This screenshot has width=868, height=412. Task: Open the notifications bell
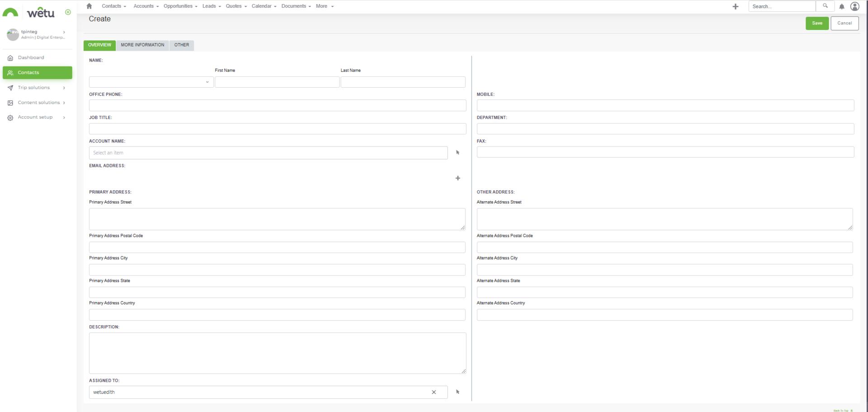[x=841, y=6]
